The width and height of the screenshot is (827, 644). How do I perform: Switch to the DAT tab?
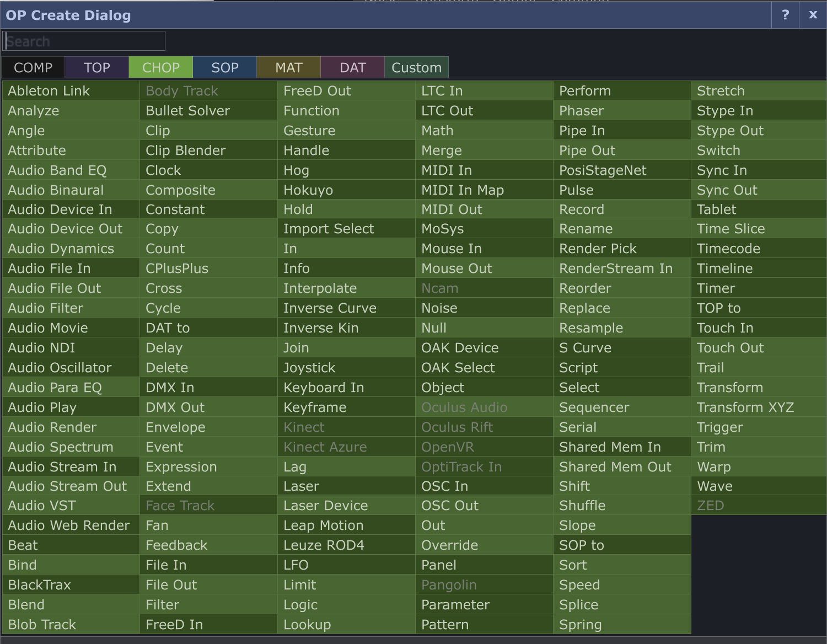point(353,67)
